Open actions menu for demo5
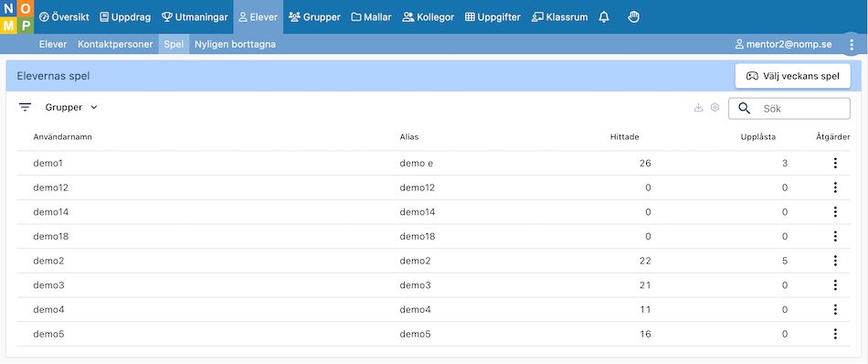The height and width of the screenshot is (364, 868). pyautogui.click(x=835, y=334)
